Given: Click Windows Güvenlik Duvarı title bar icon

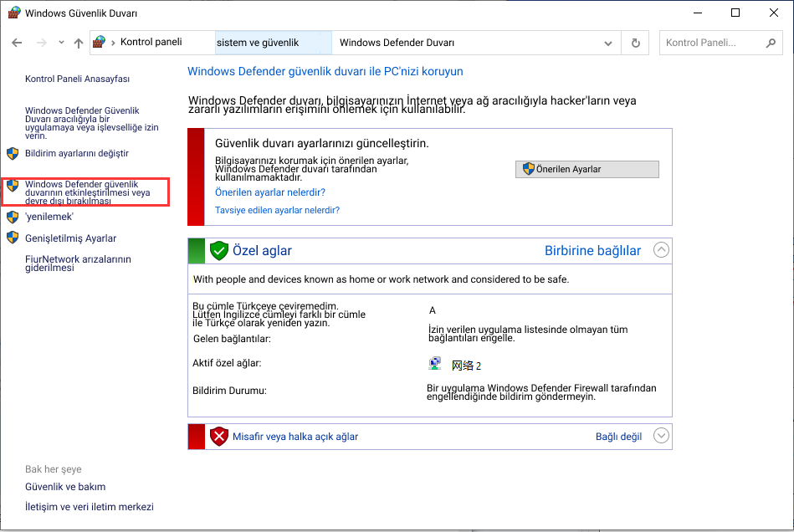Looking at the screenshot, I should pyautogui.click(x=14, y=13).
